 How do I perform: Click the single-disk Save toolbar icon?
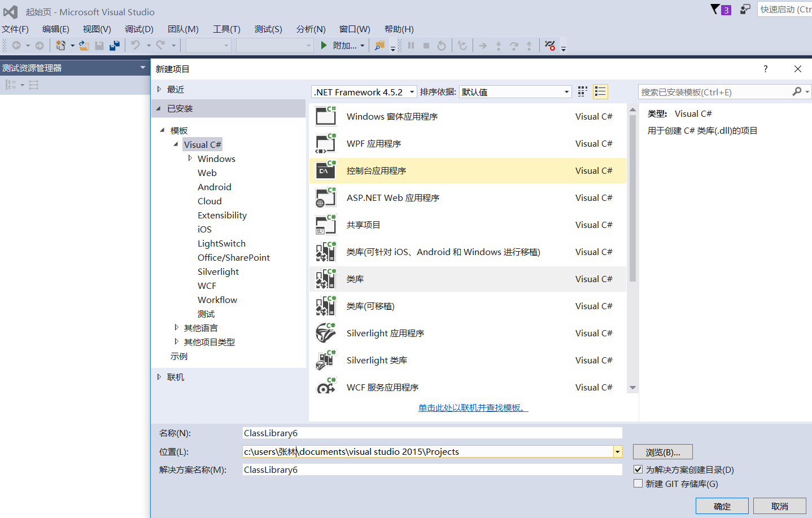pyautogui.click(x=99, y=46)
